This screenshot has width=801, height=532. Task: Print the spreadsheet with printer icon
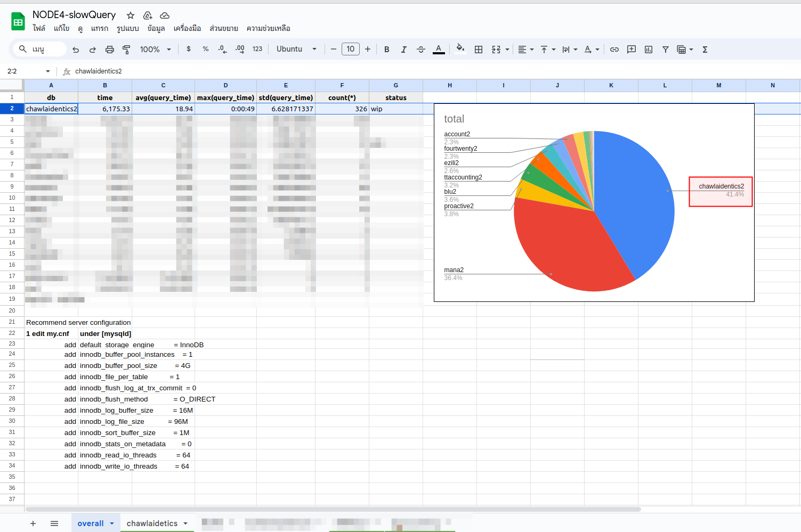(110, 50)
